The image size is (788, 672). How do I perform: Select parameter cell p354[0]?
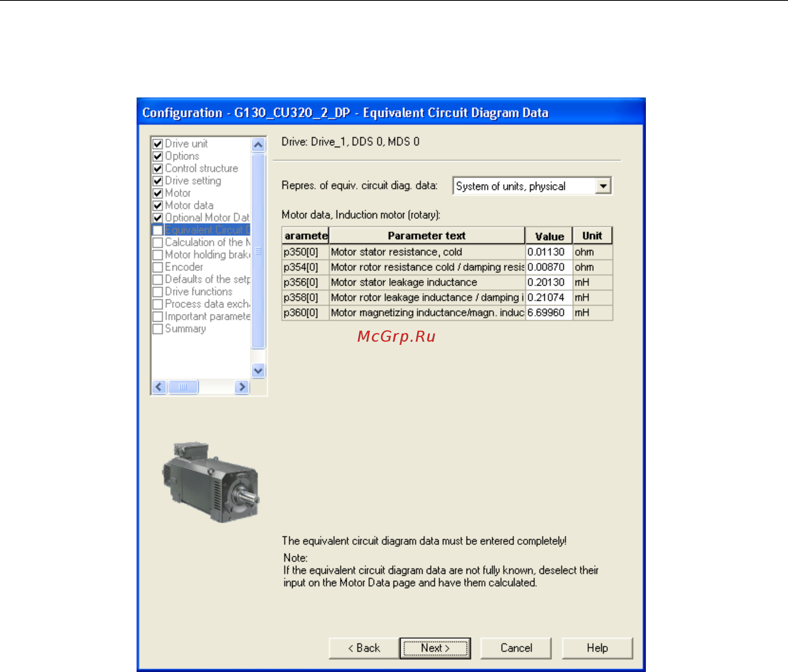pyautogui.click(x=306, y=267)
